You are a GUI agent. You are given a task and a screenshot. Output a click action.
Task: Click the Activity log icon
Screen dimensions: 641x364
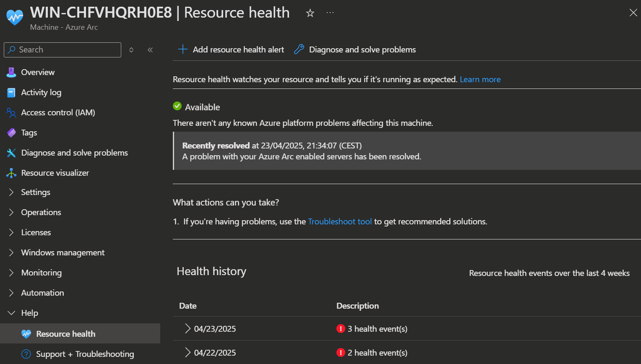pyautogui.click(x=11, y=92)
